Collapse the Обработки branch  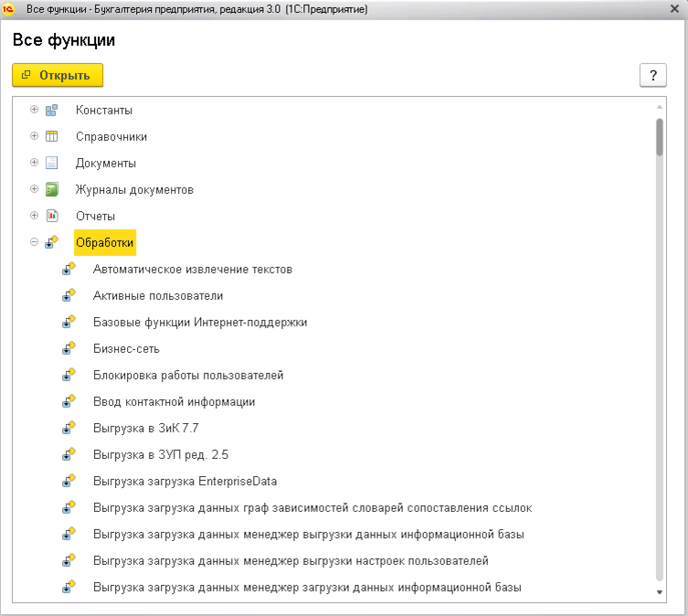point(34,242)
